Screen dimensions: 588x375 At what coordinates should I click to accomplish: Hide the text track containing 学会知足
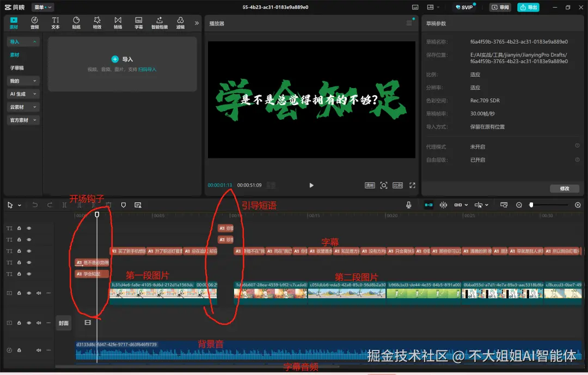point(29,274)
